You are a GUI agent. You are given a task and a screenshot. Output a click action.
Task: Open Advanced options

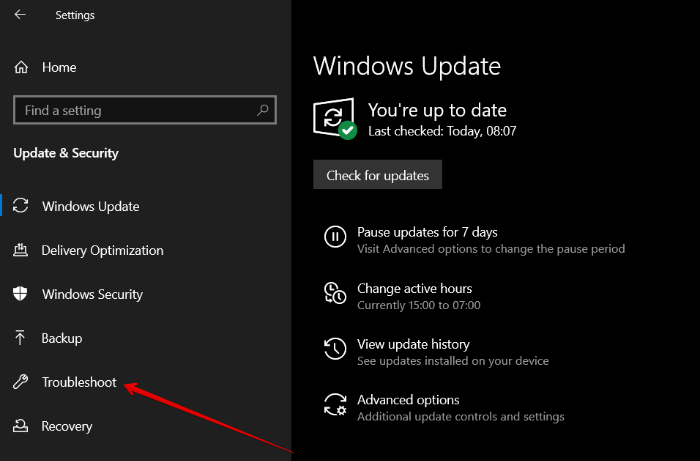tap(408, 400)
